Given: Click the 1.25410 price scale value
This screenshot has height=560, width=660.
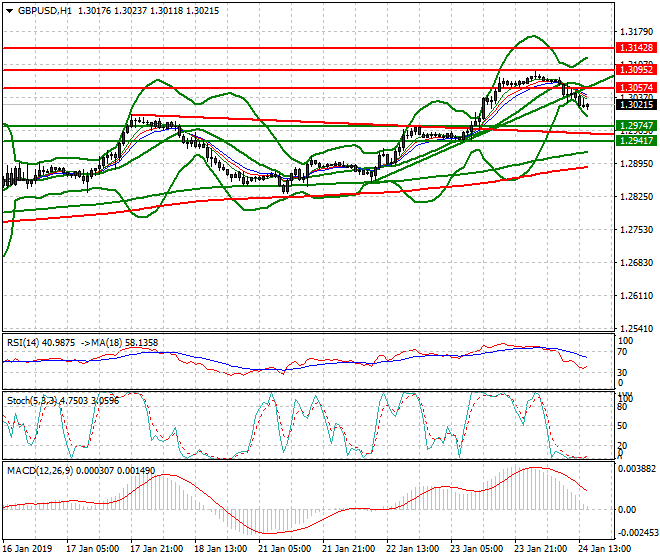Looking at the screenshot, I should (x=636, y=328).
